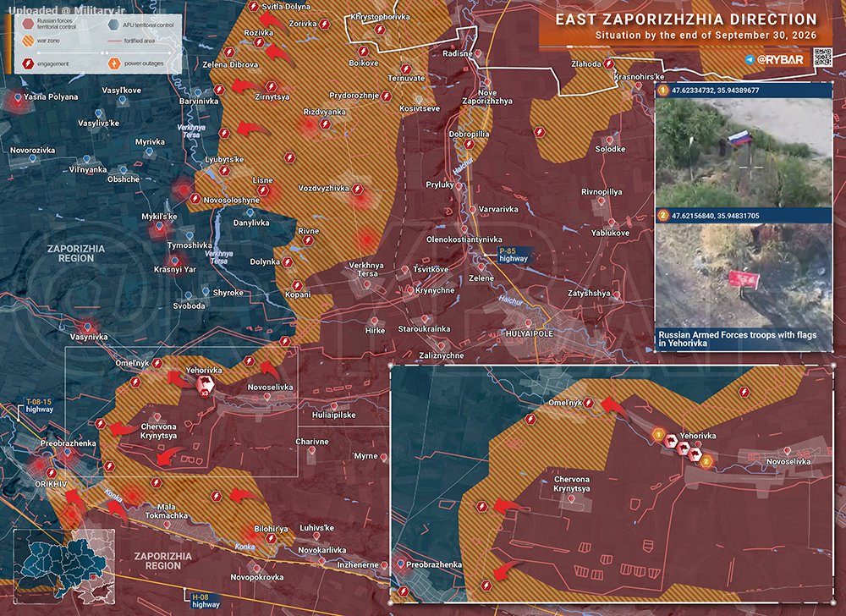Click the engagement icon in the legend
The image size is (846, 616).
coord(28,63)
